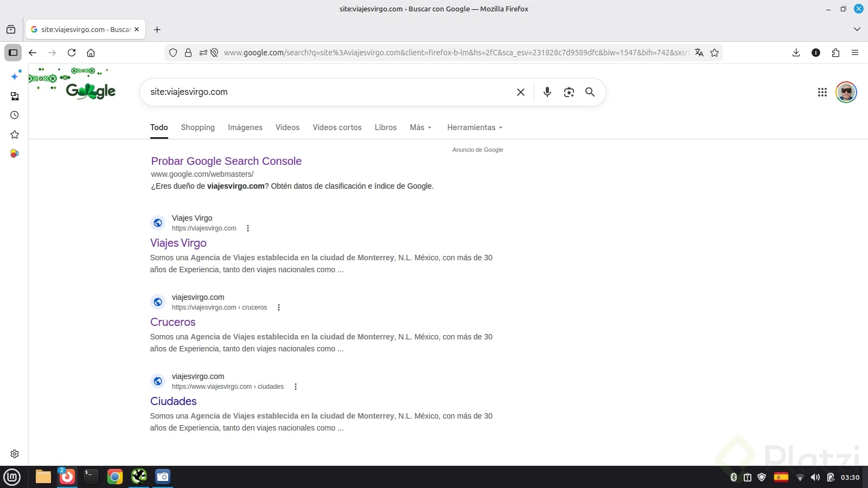Open tracking protection shield in address bar

tap(173, 53)
